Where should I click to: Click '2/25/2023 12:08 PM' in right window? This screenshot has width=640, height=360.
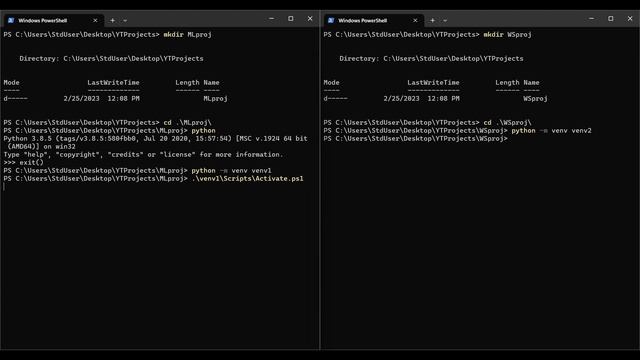pyautogui.click(x=422, y=98)
